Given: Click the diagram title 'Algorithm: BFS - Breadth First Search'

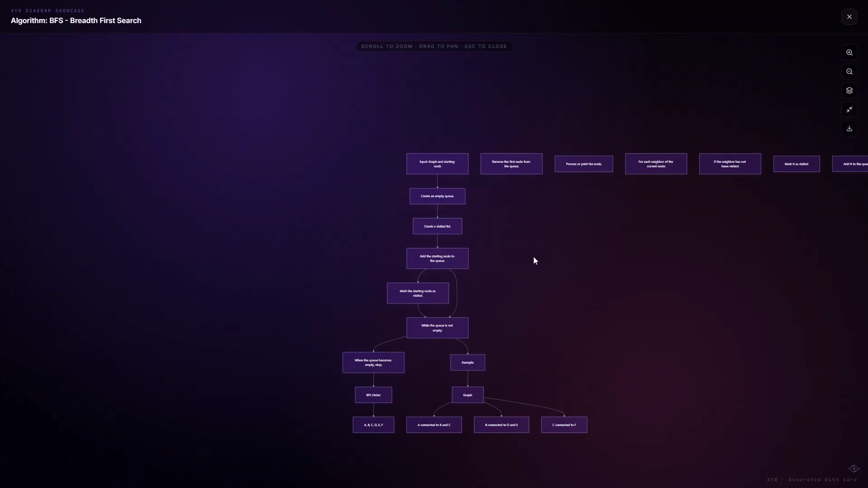Looking at the screenshot, I should pyautogui.click(x=76, y=20).
